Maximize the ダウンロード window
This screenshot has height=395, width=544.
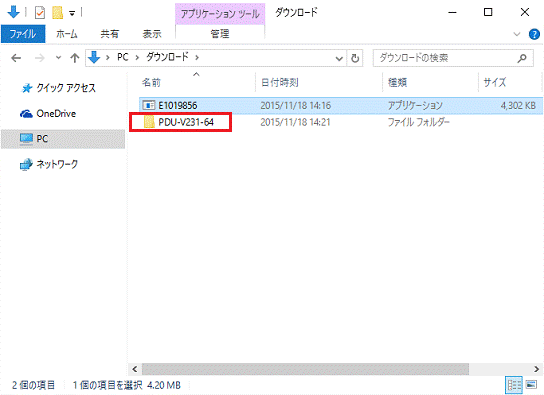tap(488, 12)
